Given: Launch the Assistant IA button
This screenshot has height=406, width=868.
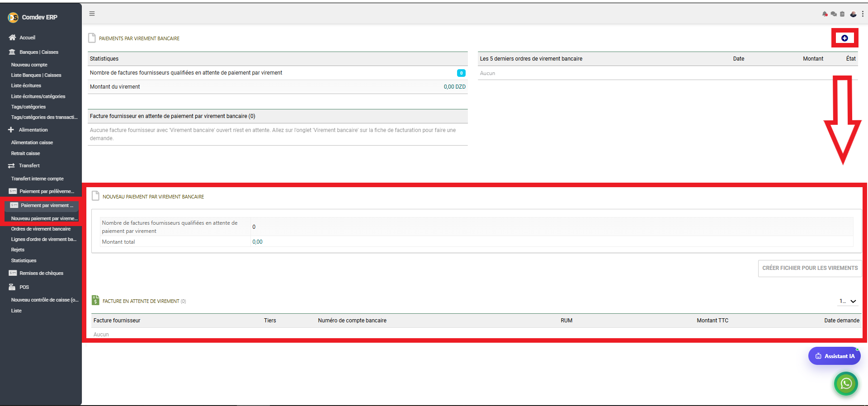Looking at the screenshot, I should 834,356.
